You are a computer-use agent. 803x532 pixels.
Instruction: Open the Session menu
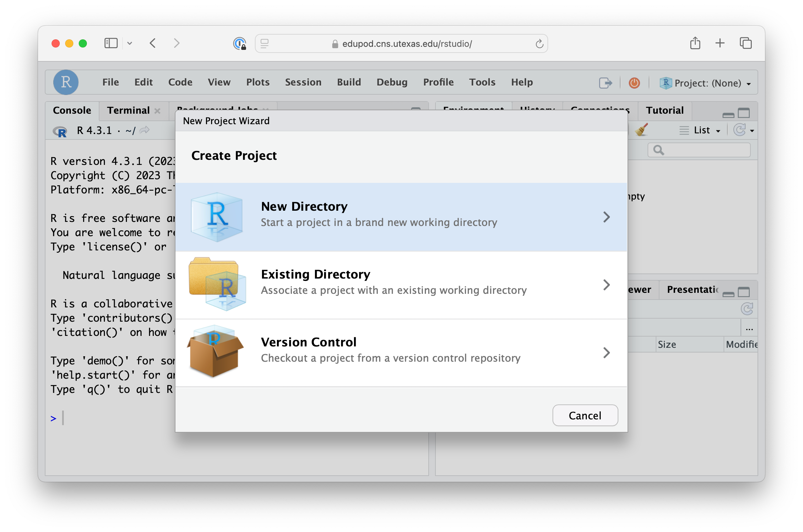coord(303,82)
